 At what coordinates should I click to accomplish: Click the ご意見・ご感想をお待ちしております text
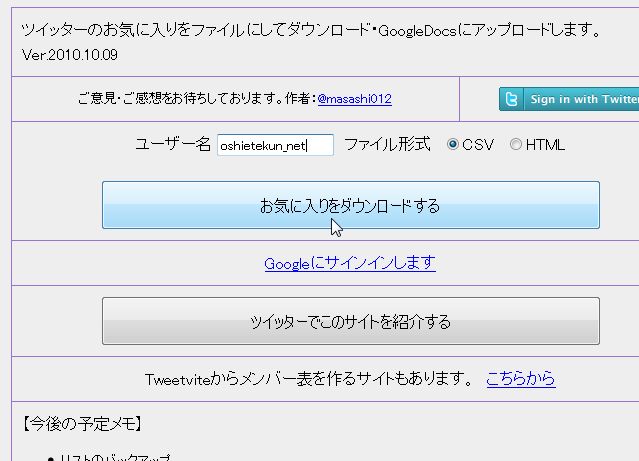[x=181, y=99]
